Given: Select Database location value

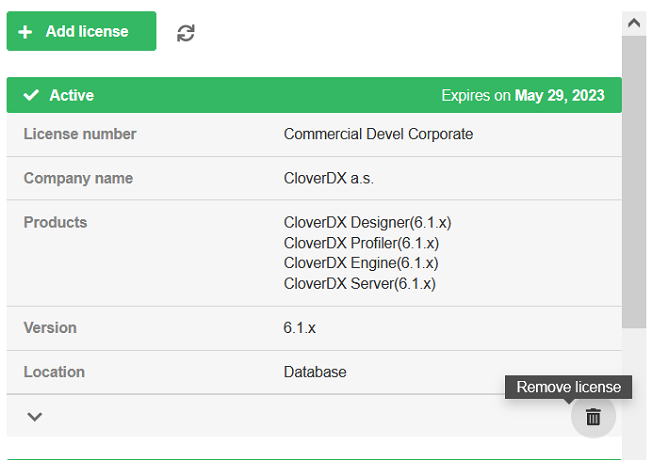Looking at the screenshot, I should click(x=315, y=372).
